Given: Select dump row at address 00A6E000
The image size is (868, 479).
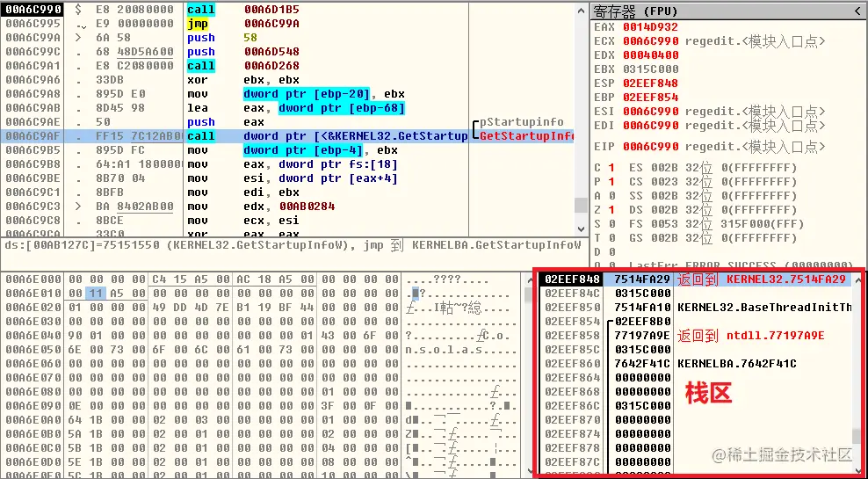Looking at the screenshot, I should click(x=260, y=279).
